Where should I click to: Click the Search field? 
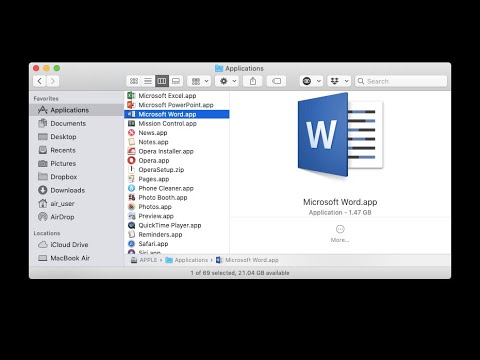pyautogui.click(x=401, y=81)
